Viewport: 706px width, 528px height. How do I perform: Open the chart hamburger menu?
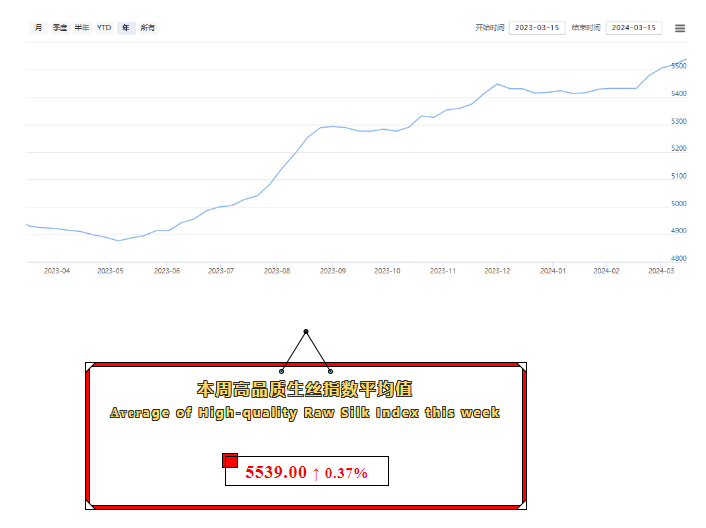[x=680, y=28]
